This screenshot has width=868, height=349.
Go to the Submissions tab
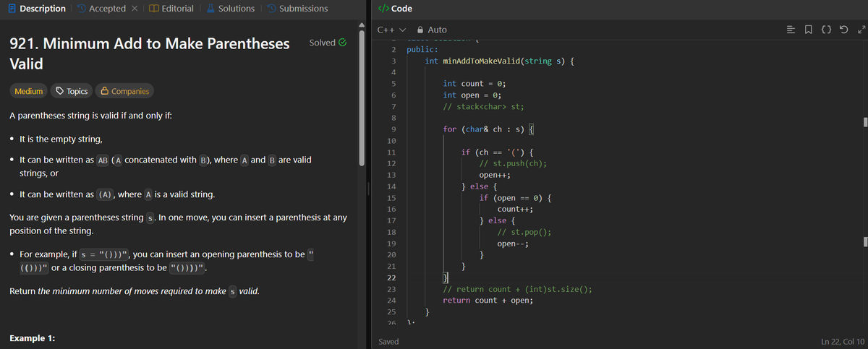click(297, 9)
